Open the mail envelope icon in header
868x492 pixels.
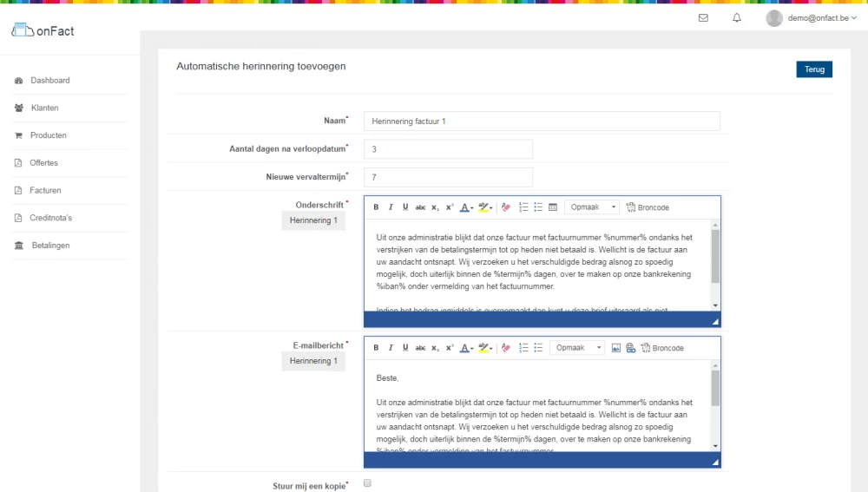coord(703,17)
